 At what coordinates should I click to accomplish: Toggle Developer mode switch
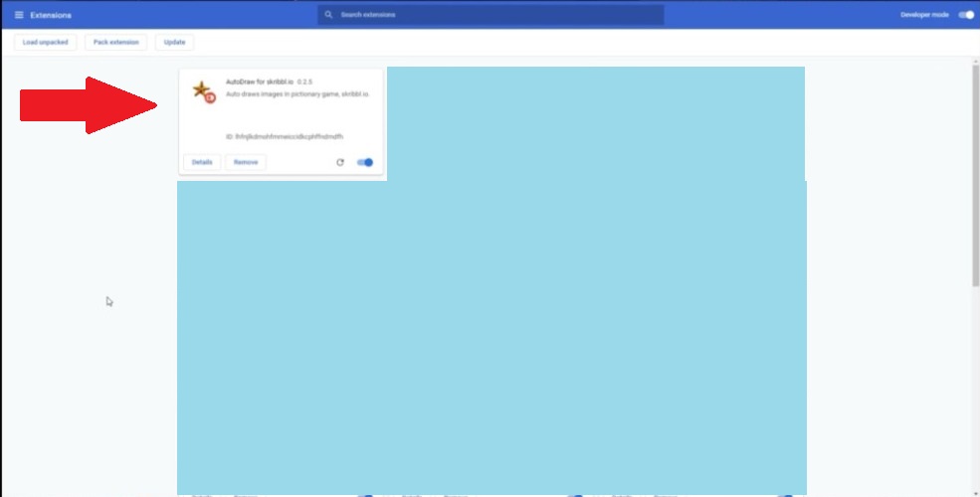pyautogui.click(x=966, y=15)
